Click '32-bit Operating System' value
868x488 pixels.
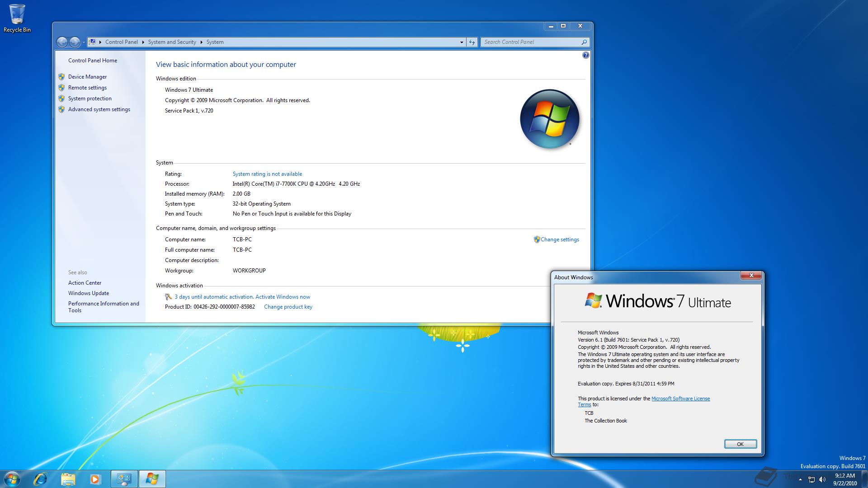click(261, 204)
